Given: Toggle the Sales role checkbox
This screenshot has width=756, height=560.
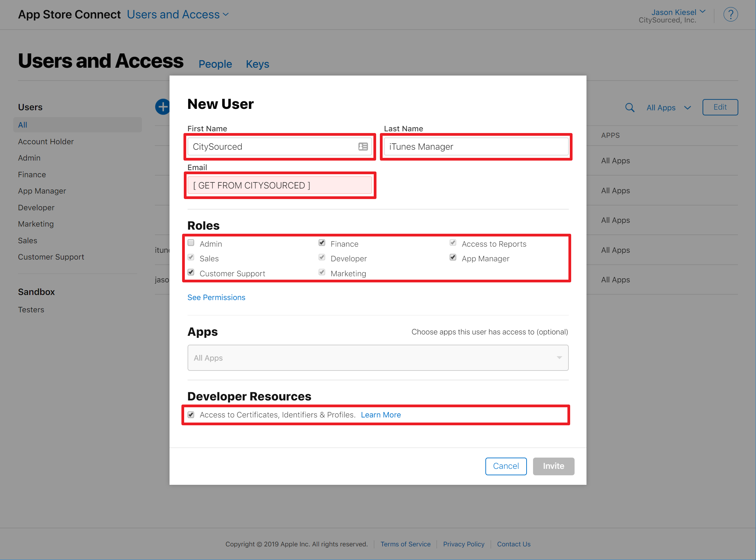Looking at the screenshot, I should 191,258.
